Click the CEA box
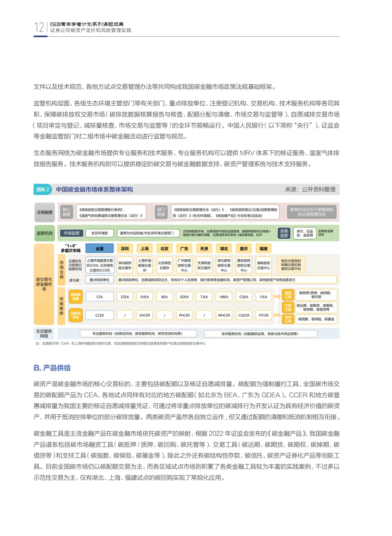The image size is (392, 536). (99, 297)
